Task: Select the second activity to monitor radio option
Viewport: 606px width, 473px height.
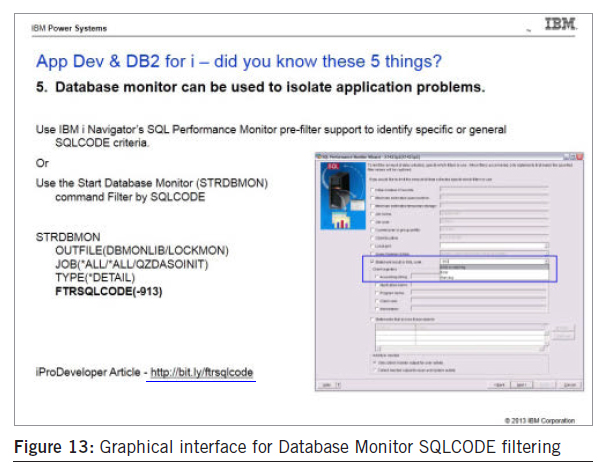Action: click(374, 370)
